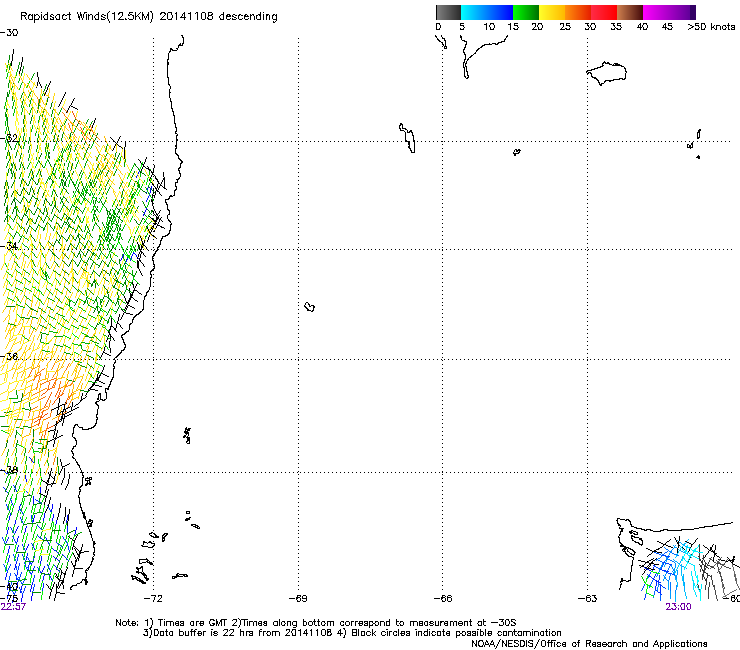Click the 'Note: 1) Times are GMT' line
The image size is (740, 650).
coord(316,623)
